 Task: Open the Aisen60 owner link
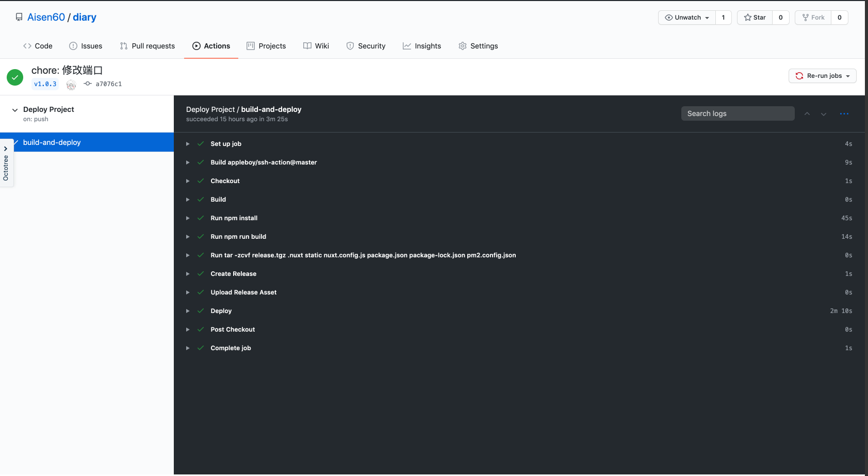coord(46,17)
